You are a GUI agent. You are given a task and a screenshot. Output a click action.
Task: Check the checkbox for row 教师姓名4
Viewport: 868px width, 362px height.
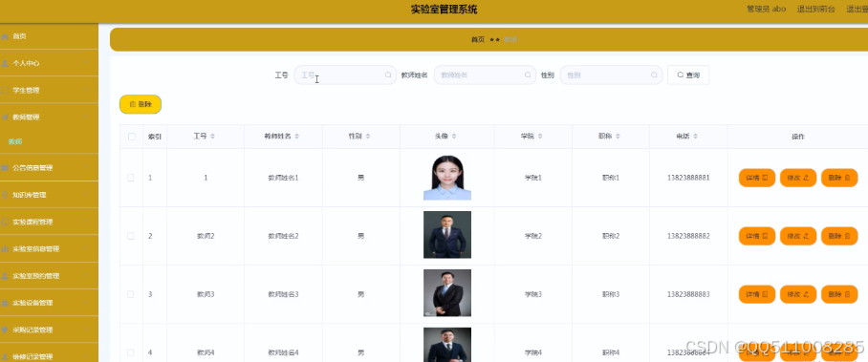click(131, 352)
